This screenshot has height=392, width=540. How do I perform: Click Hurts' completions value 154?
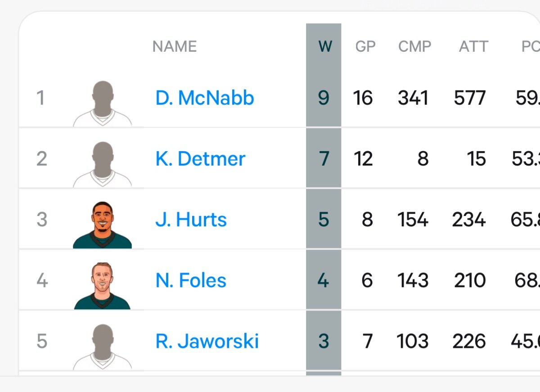(413, 220)
